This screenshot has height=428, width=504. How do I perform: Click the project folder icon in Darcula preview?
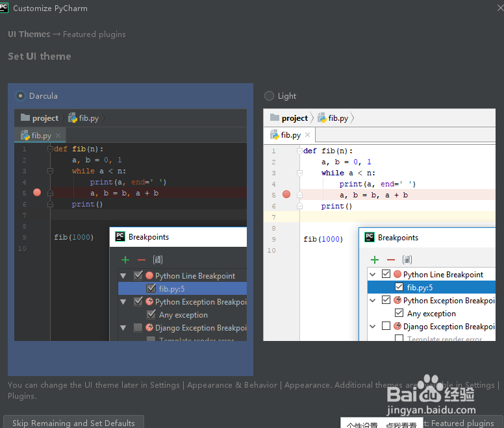click(x=25, y=118)
